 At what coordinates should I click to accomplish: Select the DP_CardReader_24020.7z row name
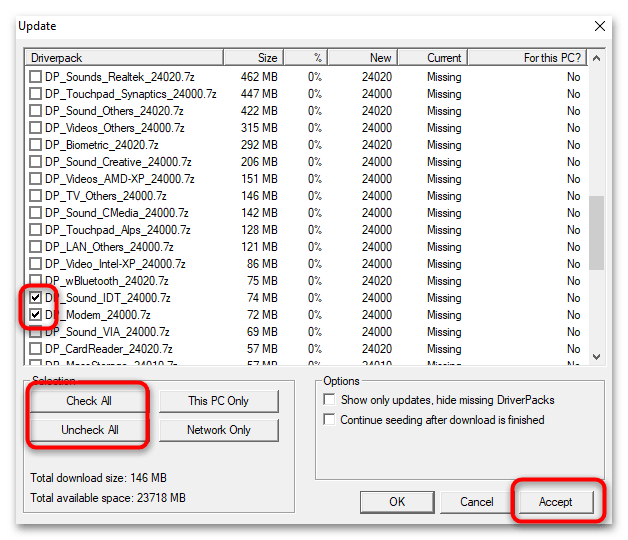[x=109, y=349]
